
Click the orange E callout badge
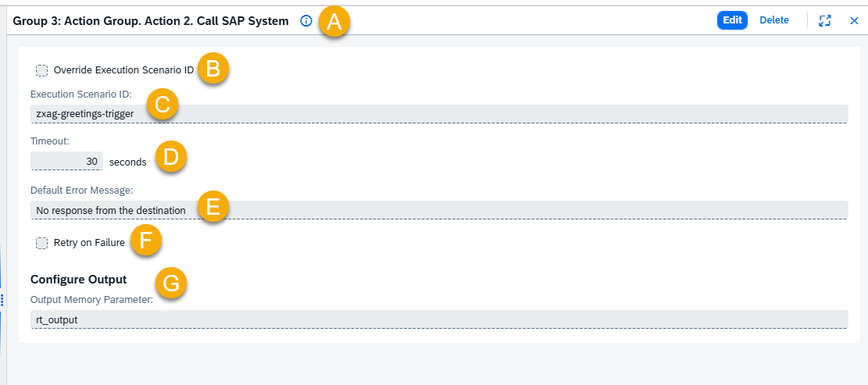[x=213, y=207]
